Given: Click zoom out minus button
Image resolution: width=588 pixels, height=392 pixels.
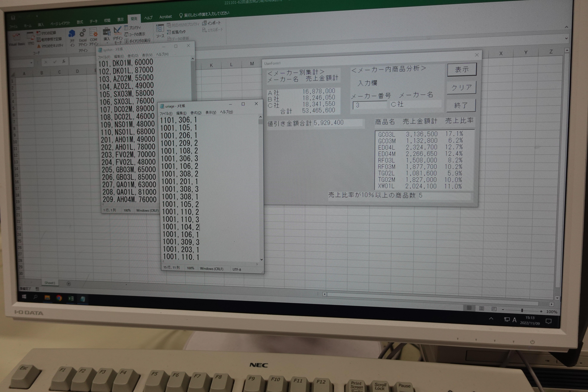Looking at the screenshot, I should (x=503, y=309).
